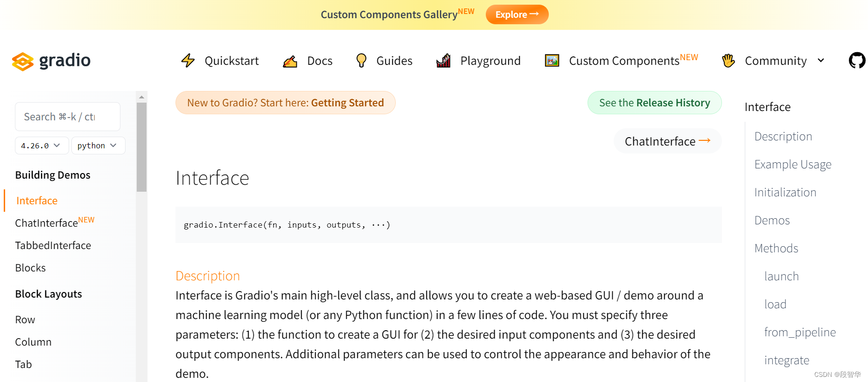The height and width of the screenshot is (382, 868).
Task: Open Guides in the top navigation
Action: [394, 61]
